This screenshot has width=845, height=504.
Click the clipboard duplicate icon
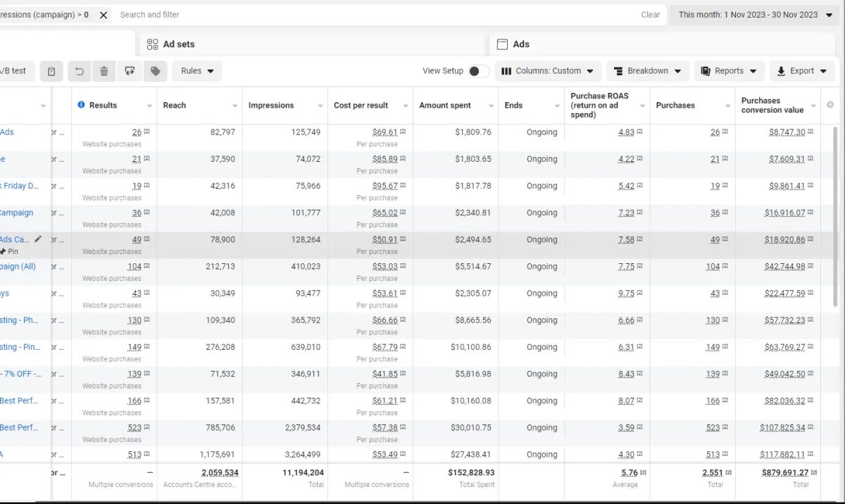(x=51, y=71)
